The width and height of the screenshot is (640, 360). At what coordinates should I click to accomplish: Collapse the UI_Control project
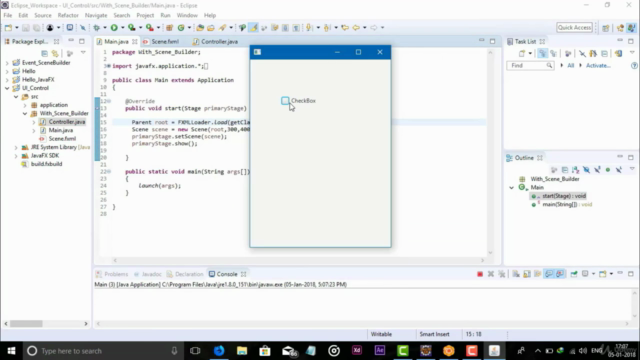click(x=7, y=88)
